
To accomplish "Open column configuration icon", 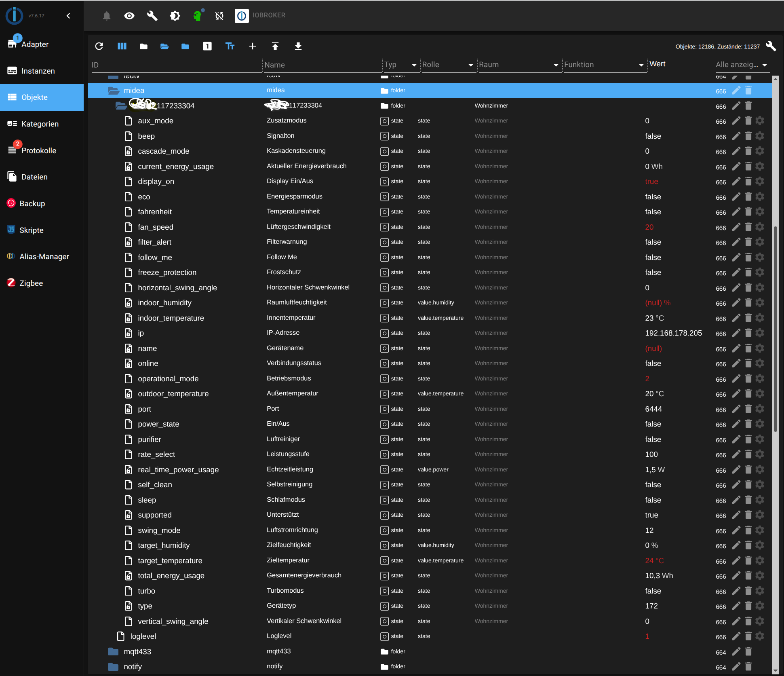I will tap(122, 46).
